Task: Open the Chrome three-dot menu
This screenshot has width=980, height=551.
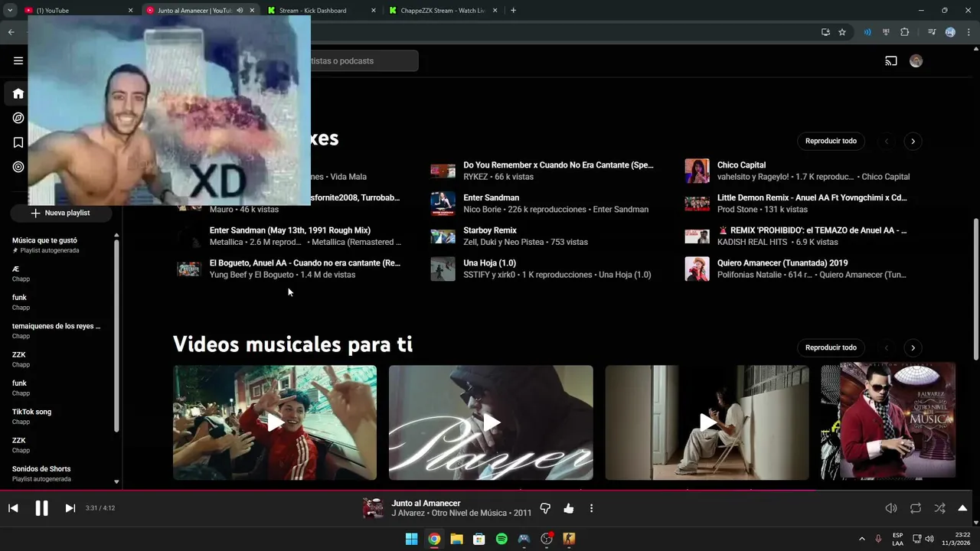Action: 969,32
